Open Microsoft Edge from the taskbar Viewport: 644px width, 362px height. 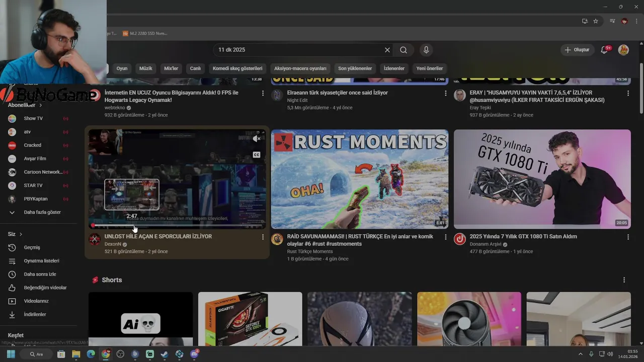coord(91,354)
